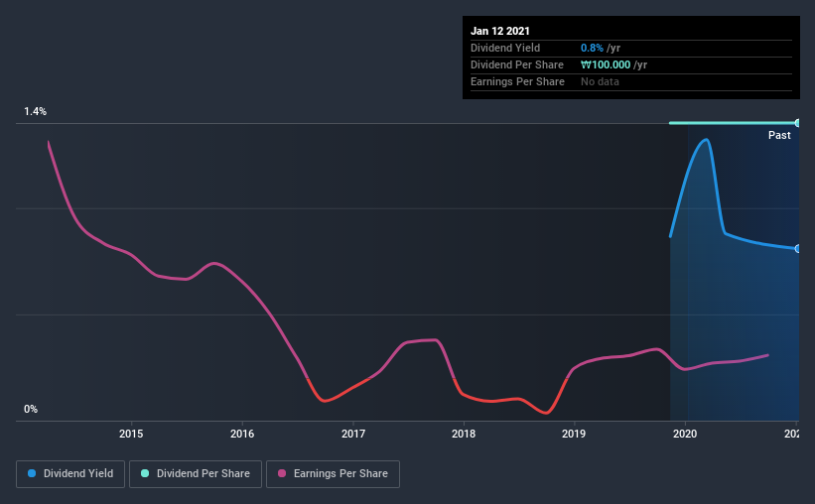Click the blue dividend yield peak near 2020

[706, 139]
